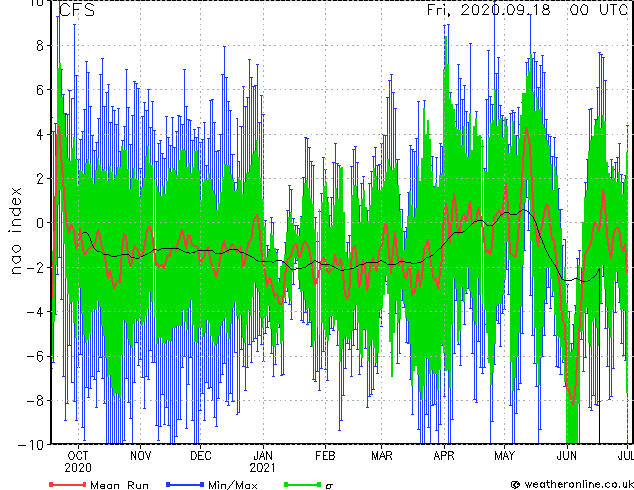Click the 'OCT 2020' axis label

[78, 462]
